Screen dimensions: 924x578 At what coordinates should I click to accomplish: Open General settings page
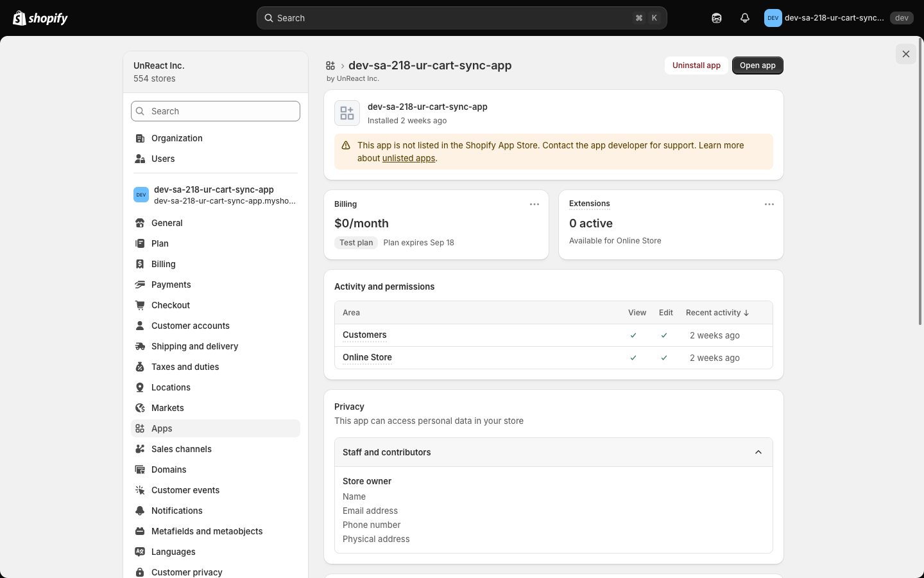pos(216,223)
